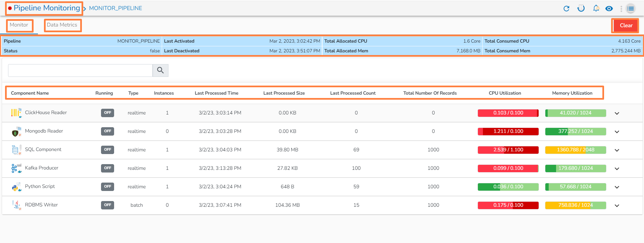
Task: Toggle the RDBMS Writer OFF switch
Action: [x=107, y=205]
